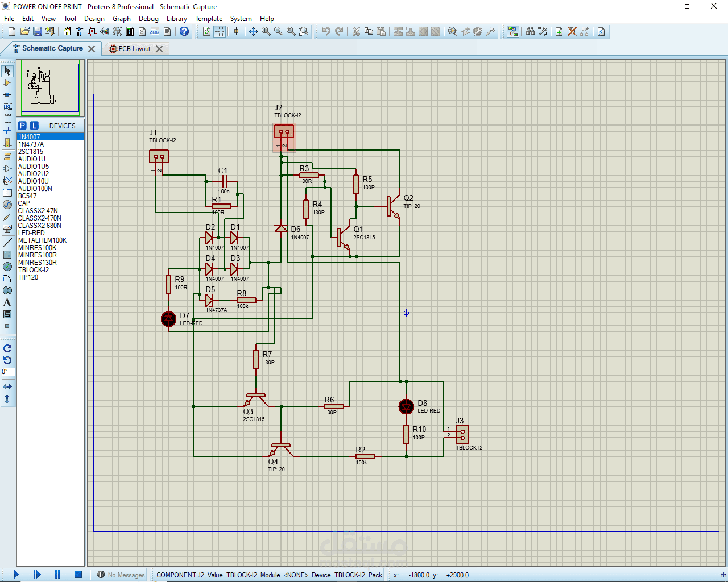This screenshot has height=582, width=728.
Task: Select the Component mode tool
Action: tap(7, 83)
